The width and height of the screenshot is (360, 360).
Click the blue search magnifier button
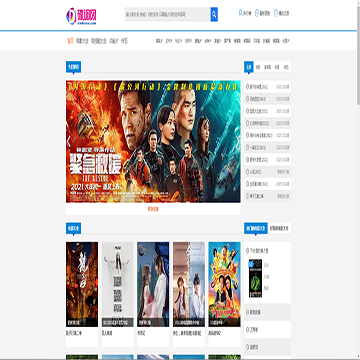pos(214,15)
